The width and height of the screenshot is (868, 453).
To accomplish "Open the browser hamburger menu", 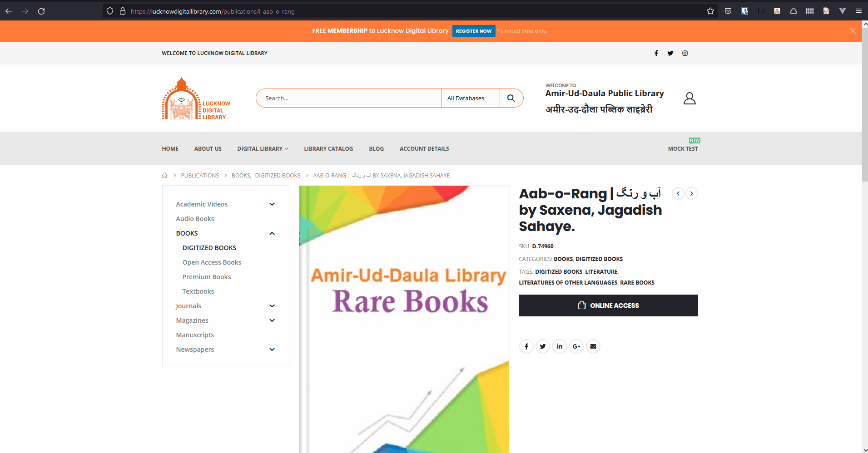I will [x=859, y=11].
